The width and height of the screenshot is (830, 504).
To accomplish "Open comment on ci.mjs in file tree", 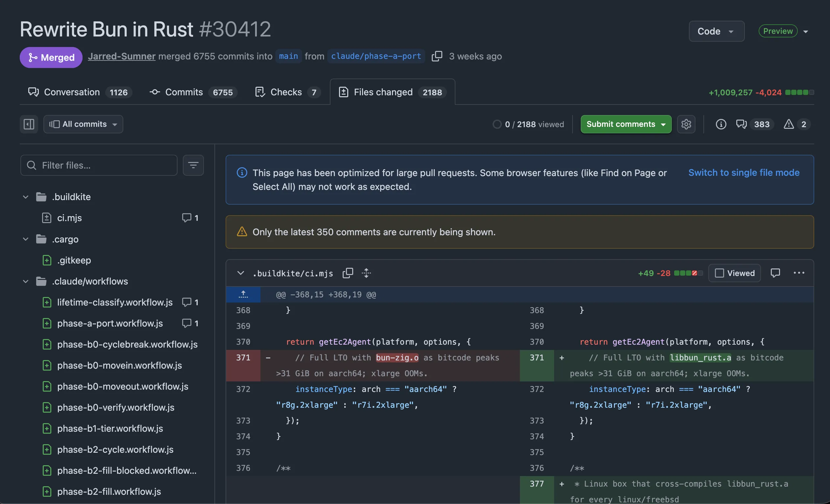I will click(190, 218).
